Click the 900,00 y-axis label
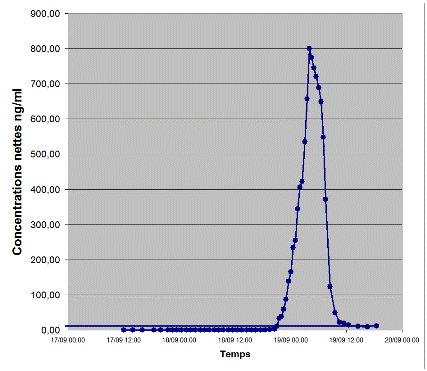The width and height of the screenshot is (427, 371). tap(45, 14)
